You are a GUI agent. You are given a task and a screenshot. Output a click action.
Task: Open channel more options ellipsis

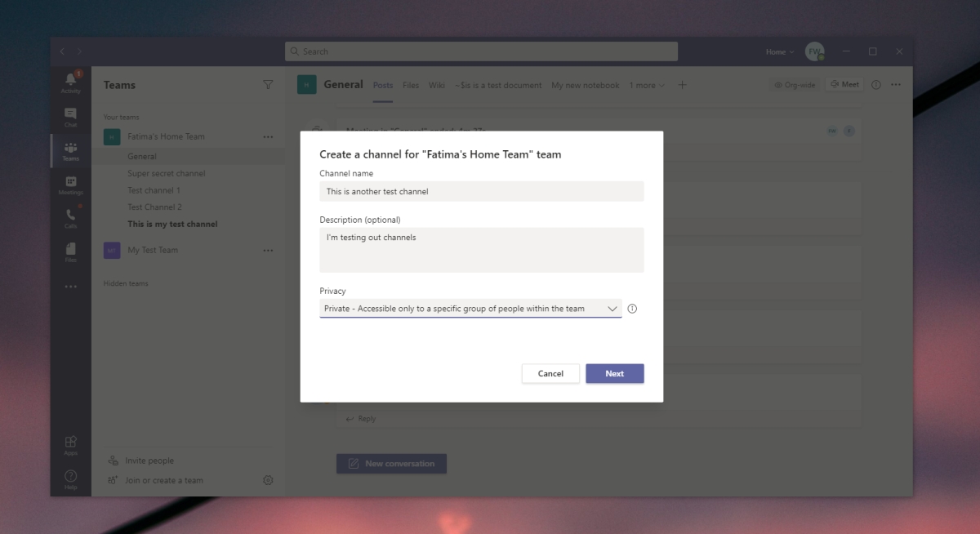click(896, 85)
